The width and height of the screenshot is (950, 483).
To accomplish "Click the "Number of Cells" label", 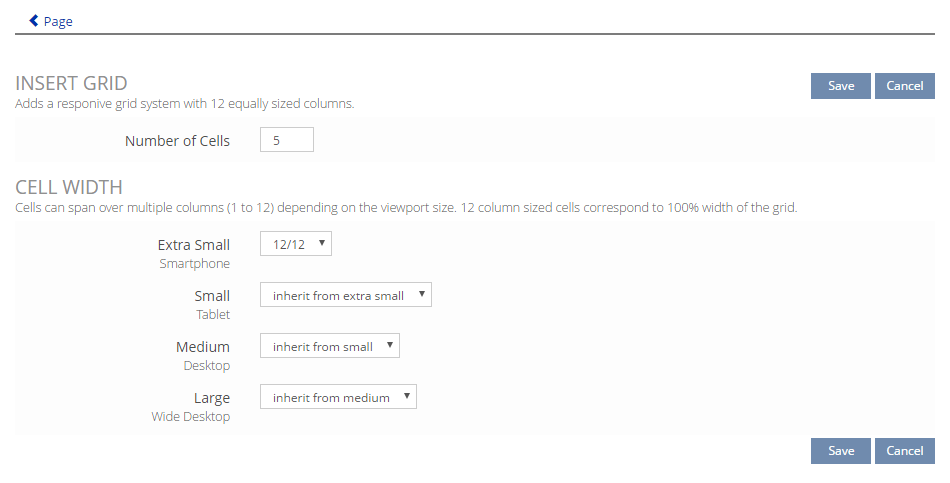I will [x=177, y=141].
